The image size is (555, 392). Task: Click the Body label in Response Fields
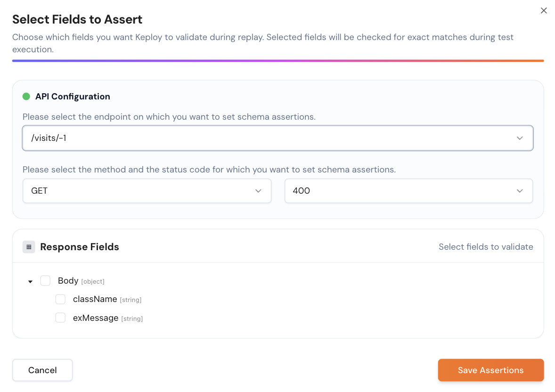coord(68,281)
